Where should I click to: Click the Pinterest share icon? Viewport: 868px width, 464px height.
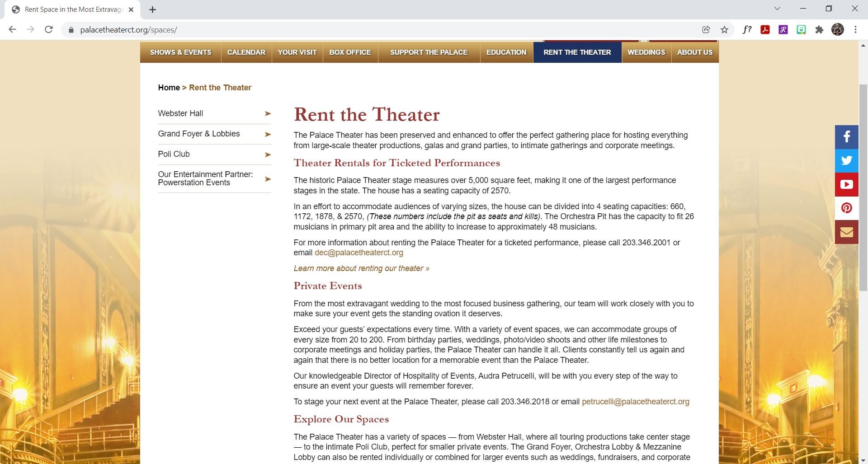(846, 208)
